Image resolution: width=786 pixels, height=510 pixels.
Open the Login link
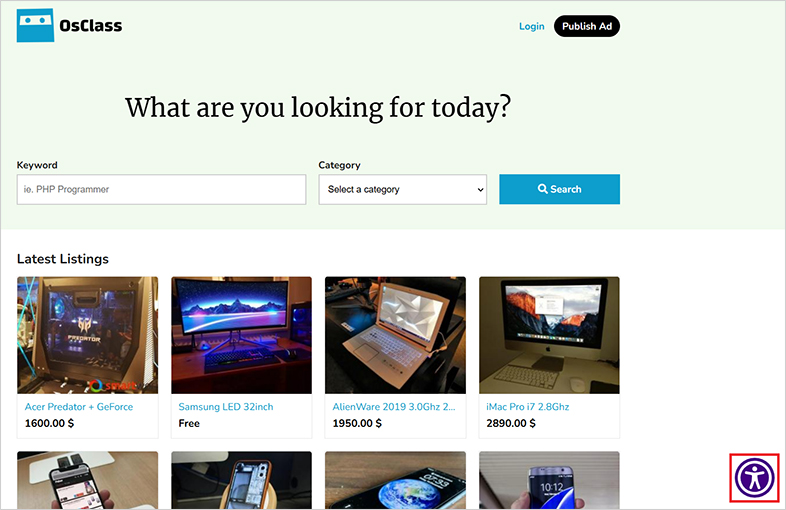(x=531, y=26)
